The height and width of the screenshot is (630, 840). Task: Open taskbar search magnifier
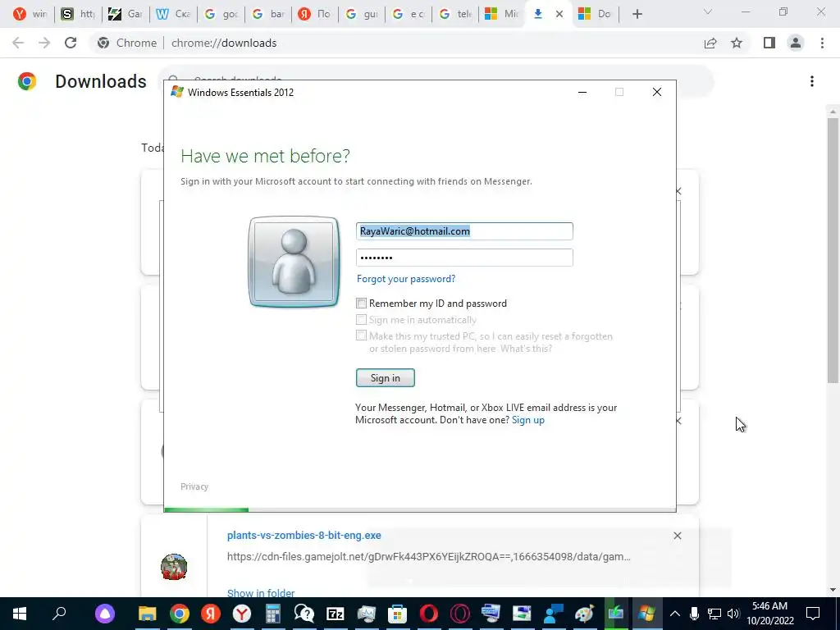tap(59, 614)
